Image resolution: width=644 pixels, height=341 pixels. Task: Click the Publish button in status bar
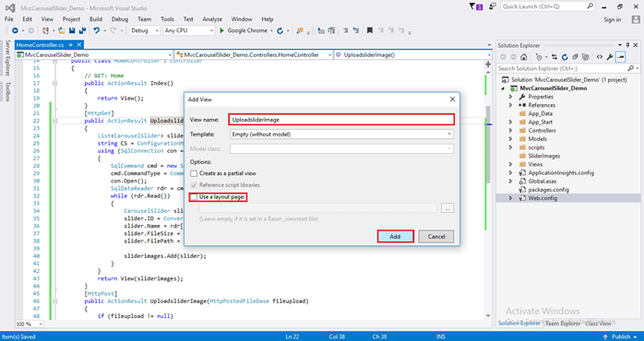tap(622, 337)
